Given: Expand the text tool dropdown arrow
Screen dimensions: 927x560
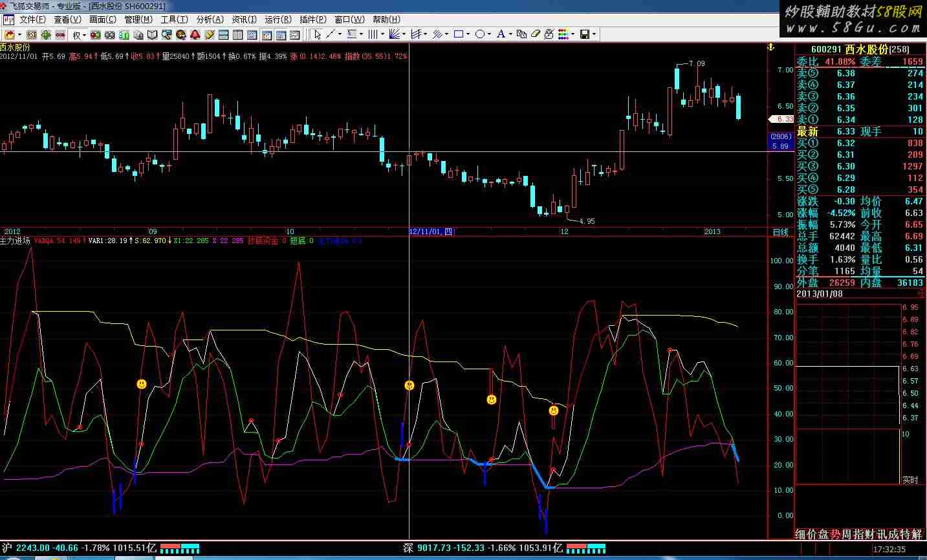Looking at the screenshot, I should pyautogui.click(x=510, y=34).
